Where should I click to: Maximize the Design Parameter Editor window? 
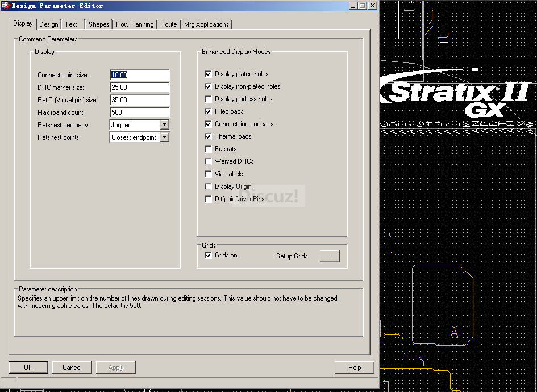point(362,6)
